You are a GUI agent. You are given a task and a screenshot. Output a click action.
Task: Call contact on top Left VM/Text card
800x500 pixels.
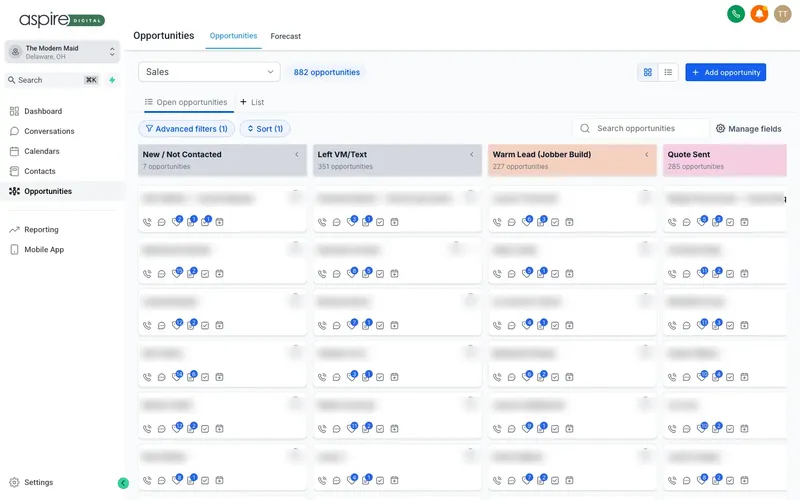[x=322, y=222]
